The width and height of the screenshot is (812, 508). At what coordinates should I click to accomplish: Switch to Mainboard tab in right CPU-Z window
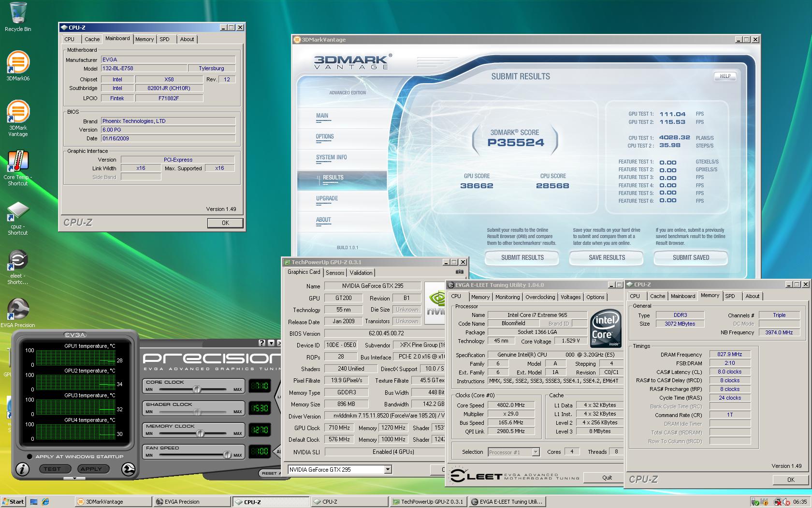pyautogui.click(x=683, y=296)
